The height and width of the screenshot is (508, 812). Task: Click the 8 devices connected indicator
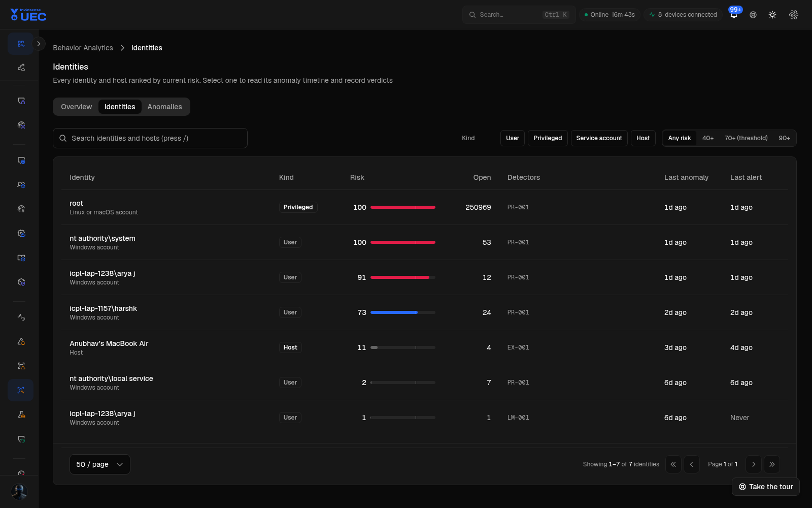(x=683, y=15)
